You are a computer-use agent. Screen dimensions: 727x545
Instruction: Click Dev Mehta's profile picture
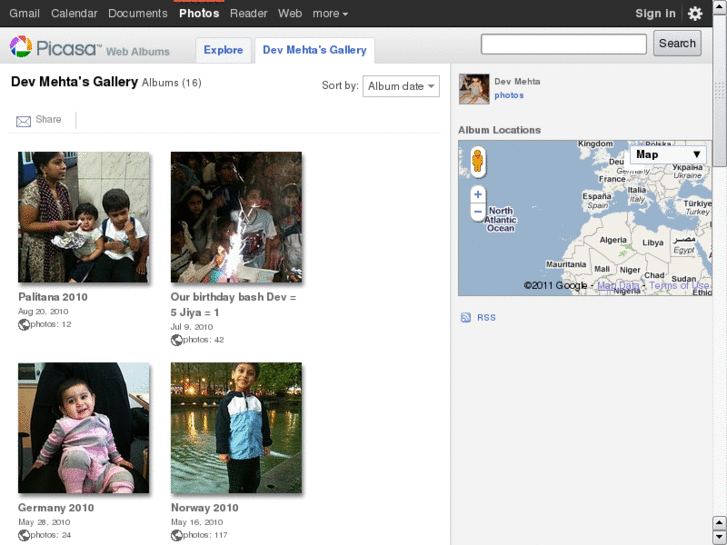pyautogui.click(x=474, y=89)
